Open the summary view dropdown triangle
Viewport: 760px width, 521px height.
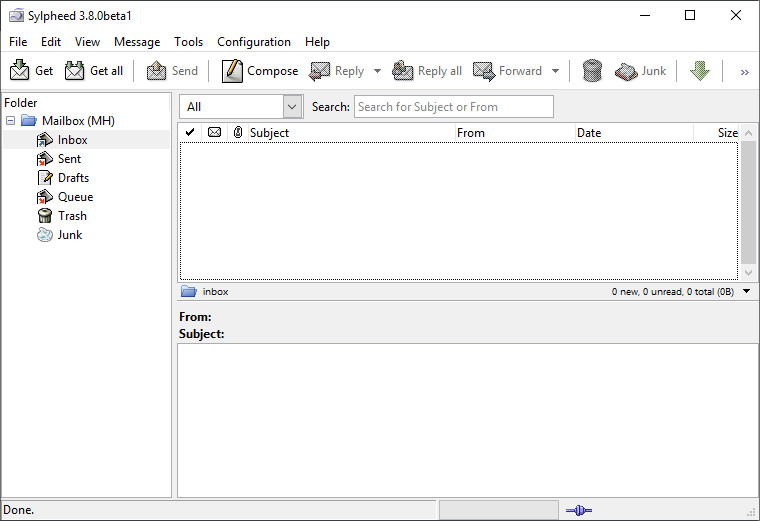(x=746, y=291)
